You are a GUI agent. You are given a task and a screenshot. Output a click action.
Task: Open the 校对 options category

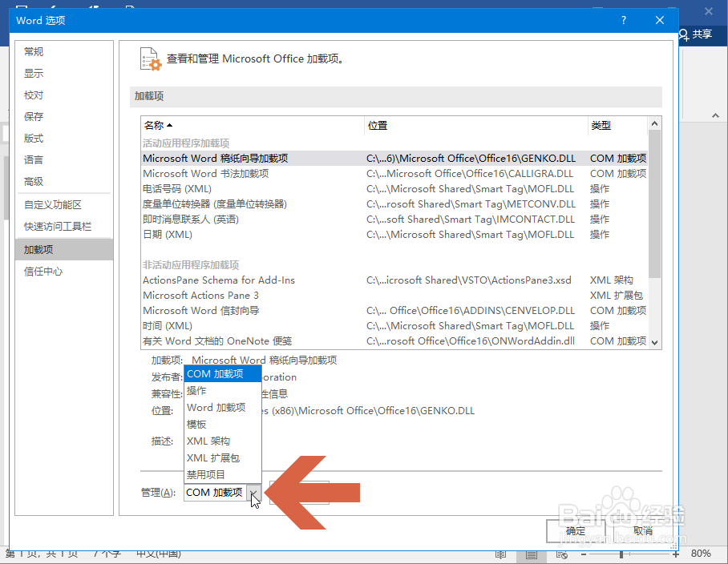(63, 95)
